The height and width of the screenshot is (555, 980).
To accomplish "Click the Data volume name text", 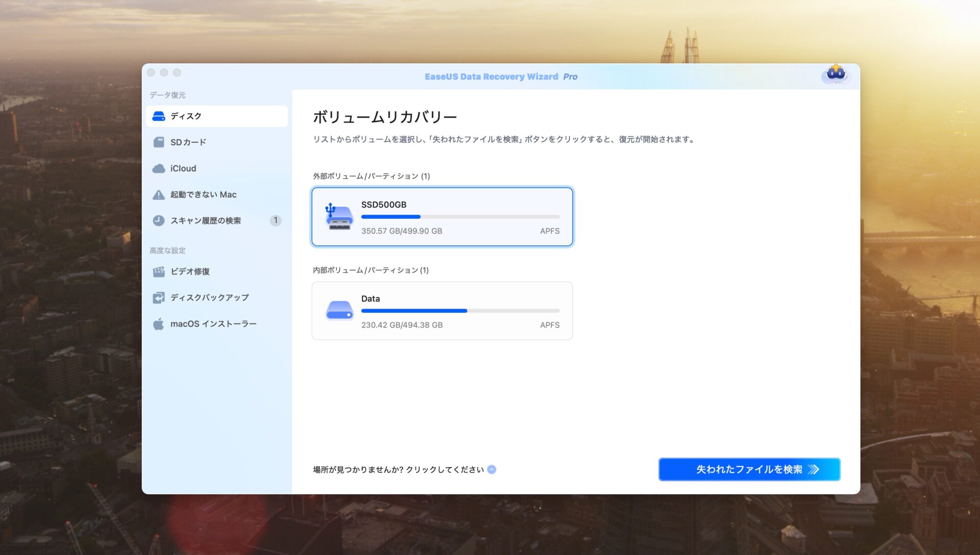I will coord(371,299).
